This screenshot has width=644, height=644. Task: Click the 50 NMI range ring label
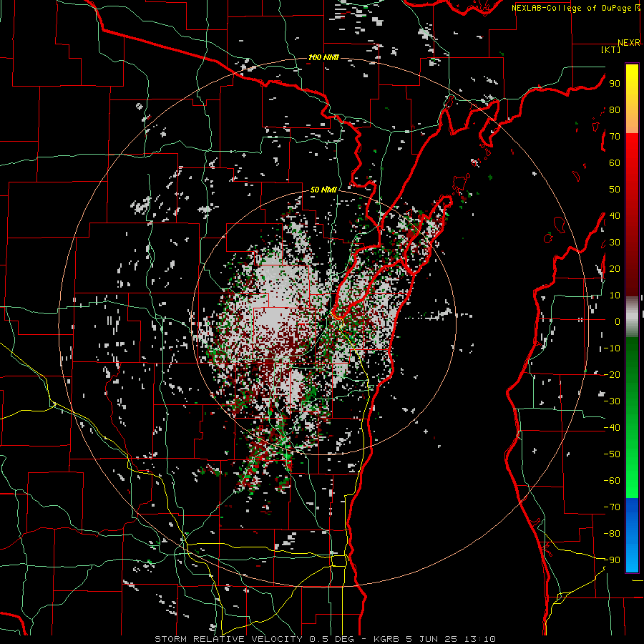(x=323, y=190)
